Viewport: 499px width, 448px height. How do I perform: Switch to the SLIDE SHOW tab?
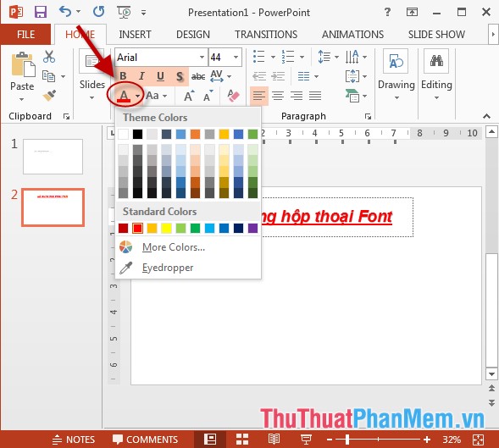436,34
